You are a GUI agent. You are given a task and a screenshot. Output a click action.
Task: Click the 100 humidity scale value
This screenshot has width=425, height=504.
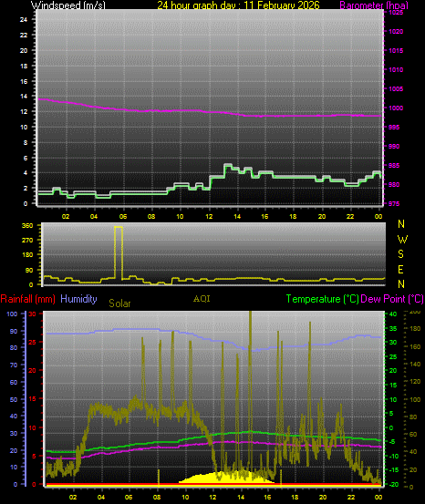click(x=12, y=314)
